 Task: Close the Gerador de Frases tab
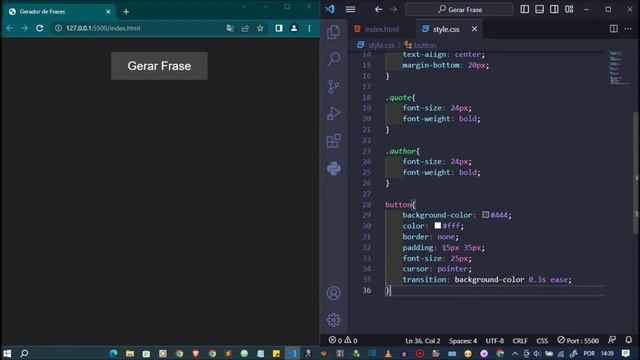(108, 11)
